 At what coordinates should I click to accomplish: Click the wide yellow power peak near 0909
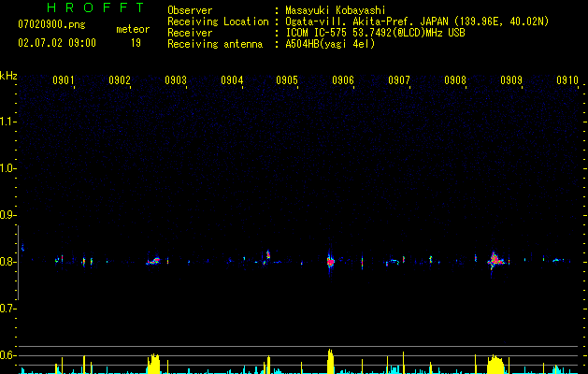point(495,365)
